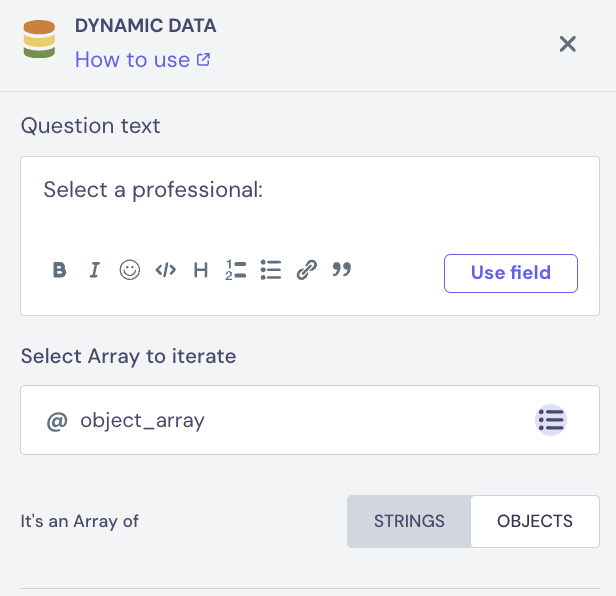Close the Dynamic Data panel
This screenshot has width=616, height=596.
[x=568, y=44]
